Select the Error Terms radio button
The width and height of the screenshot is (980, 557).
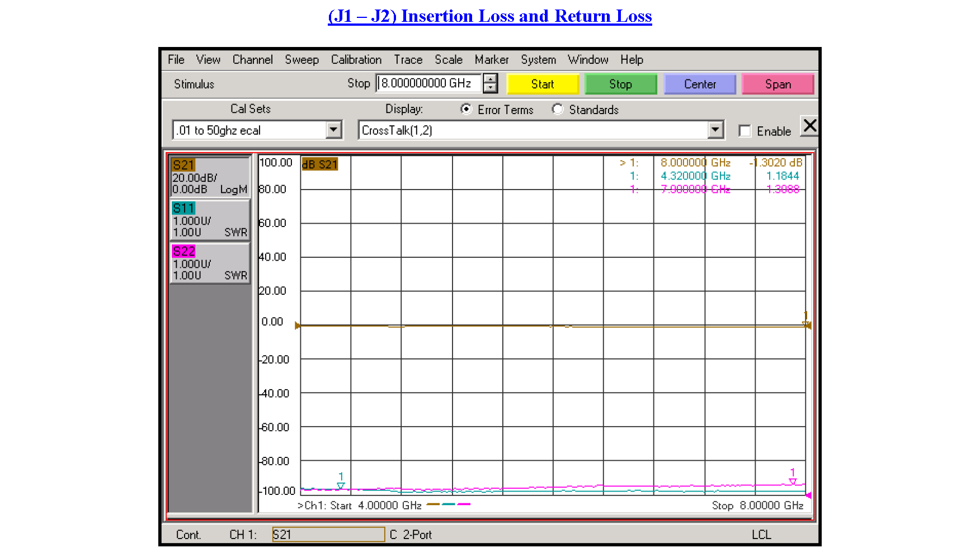(x=465, y=109)
